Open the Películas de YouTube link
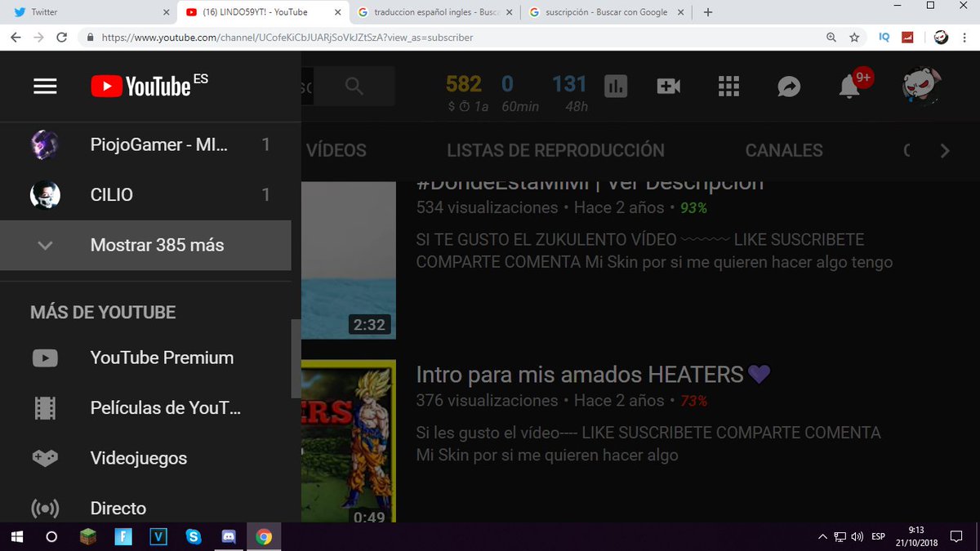Screen dimensions: 980x551 click(x=145, y=408)
